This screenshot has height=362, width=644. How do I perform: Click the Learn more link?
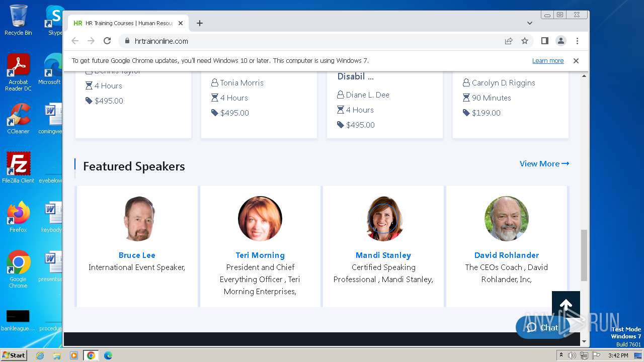(x=547, y=61)
